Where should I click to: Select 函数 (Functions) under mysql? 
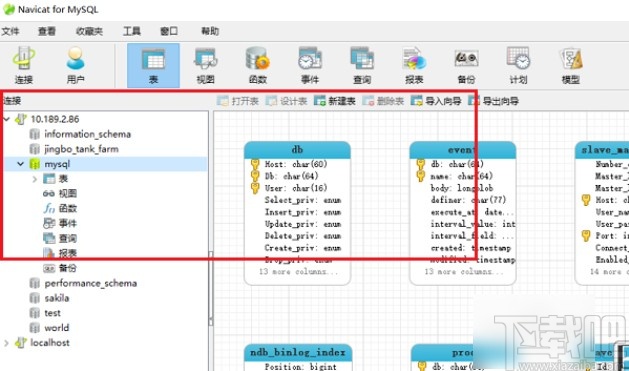click(x=67, y=209)
